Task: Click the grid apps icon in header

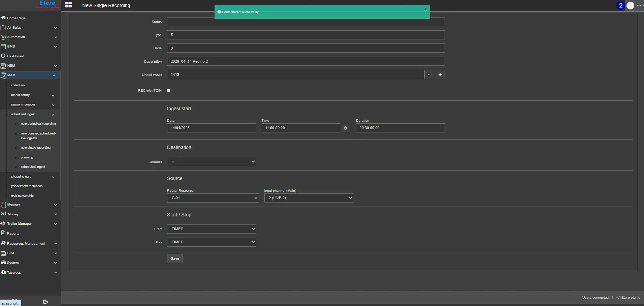Action: 68,5
